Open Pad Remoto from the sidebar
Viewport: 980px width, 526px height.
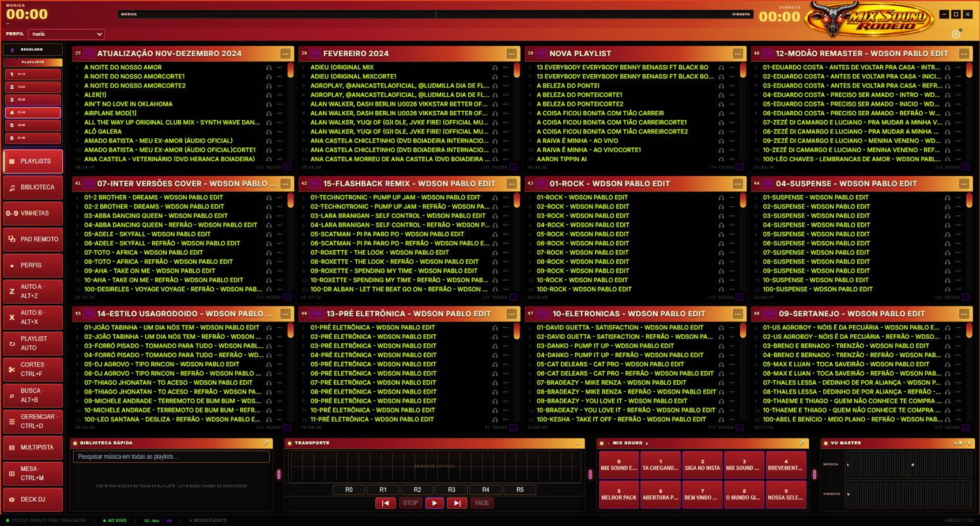[x=33, y=239]
